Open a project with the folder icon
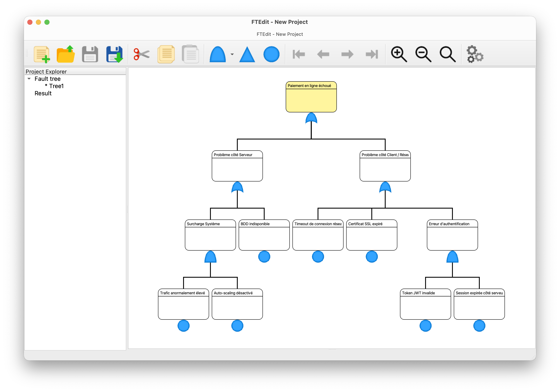Image resolution: width=560 pixels, height=392 pixels. [x=66, y=54]
